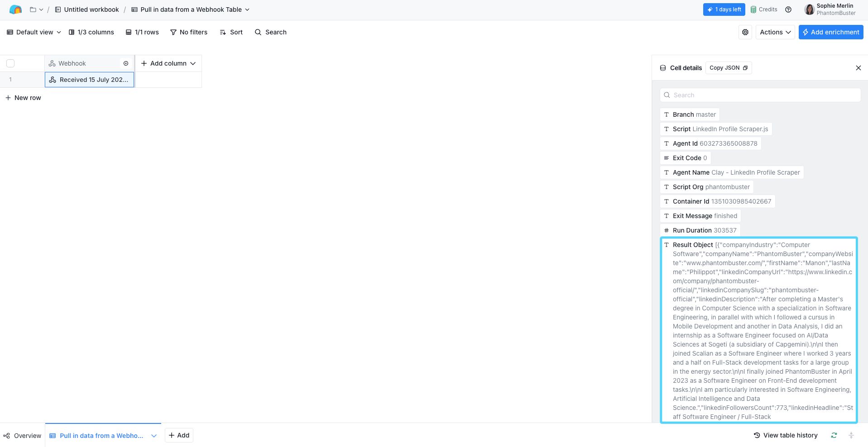The image size is (868, 447).
Task: Open Sophie Merlin profile avatar
Action: pyautogui.click(x=809, y=10)
